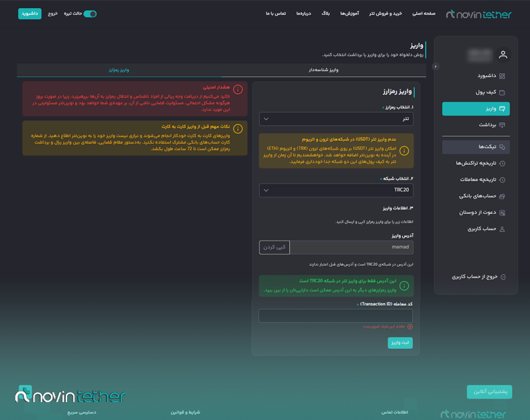Click the کپی کردن copy button

[x=275, y=247]
